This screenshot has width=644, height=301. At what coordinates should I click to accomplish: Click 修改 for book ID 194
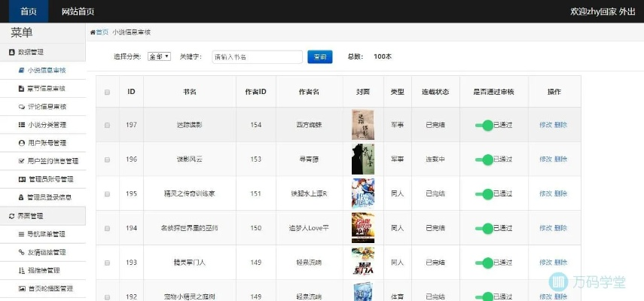545,228
